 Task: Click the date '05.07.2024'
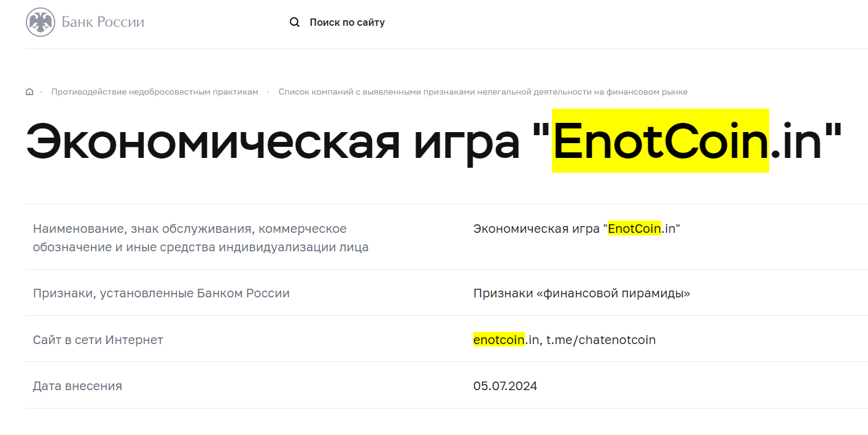coord(505,386)
